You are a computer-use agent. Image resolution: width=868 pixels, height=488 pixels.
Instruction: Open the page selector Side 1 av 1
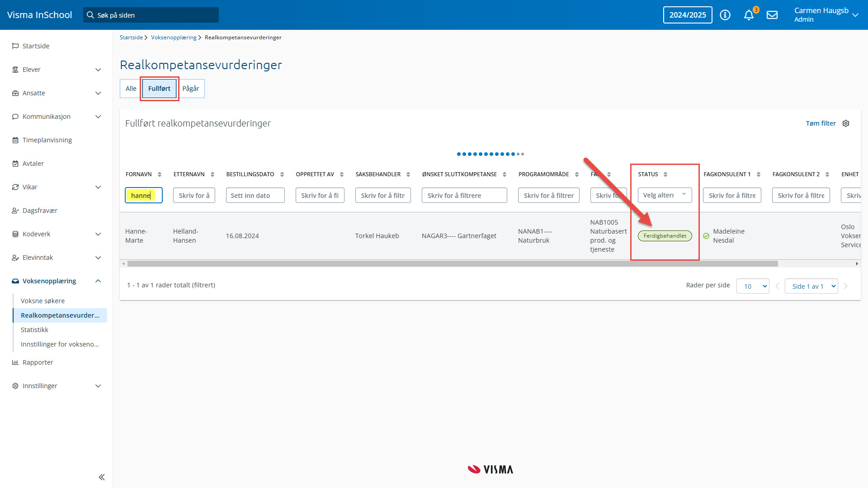click(811, 286)
